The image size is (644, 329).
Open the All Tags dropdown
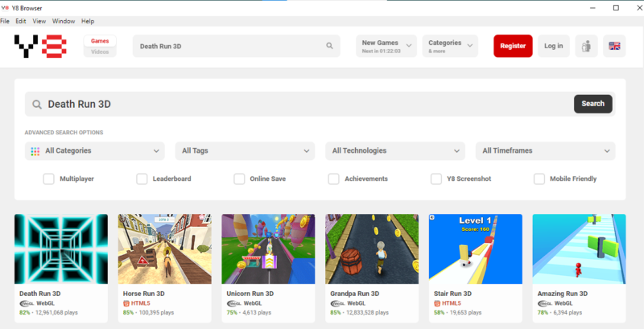246,151
